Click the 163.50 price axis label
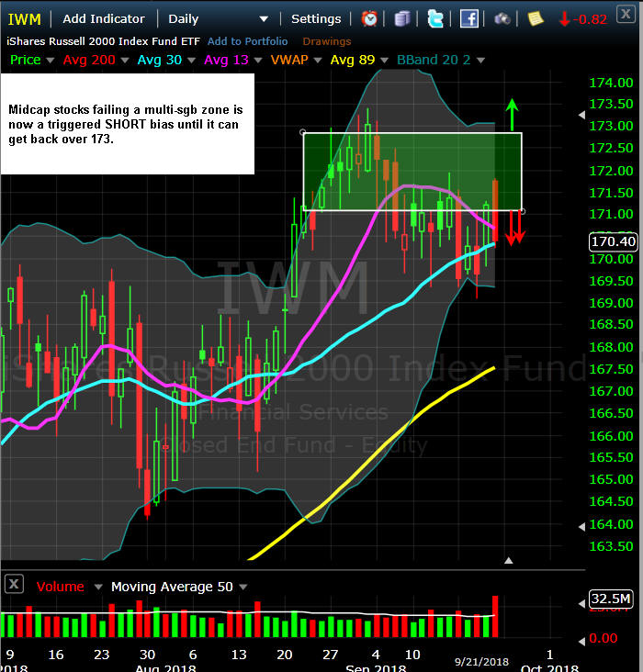 (611, 546)
